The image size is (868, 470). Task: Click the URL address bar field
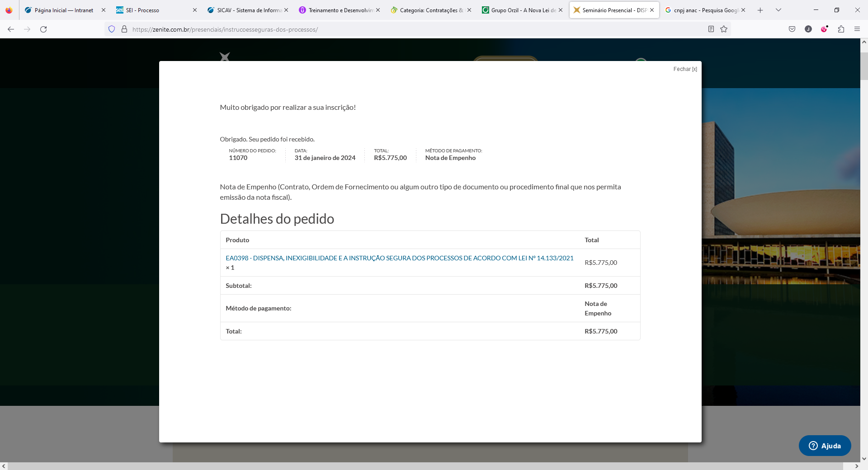[x=407, y=29]
